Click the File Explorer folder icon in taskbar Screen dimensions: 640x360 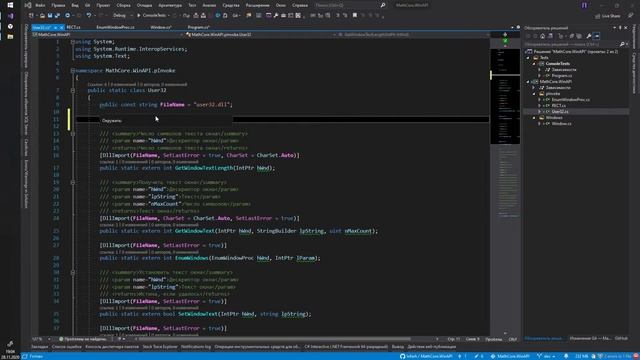(10, 37)
